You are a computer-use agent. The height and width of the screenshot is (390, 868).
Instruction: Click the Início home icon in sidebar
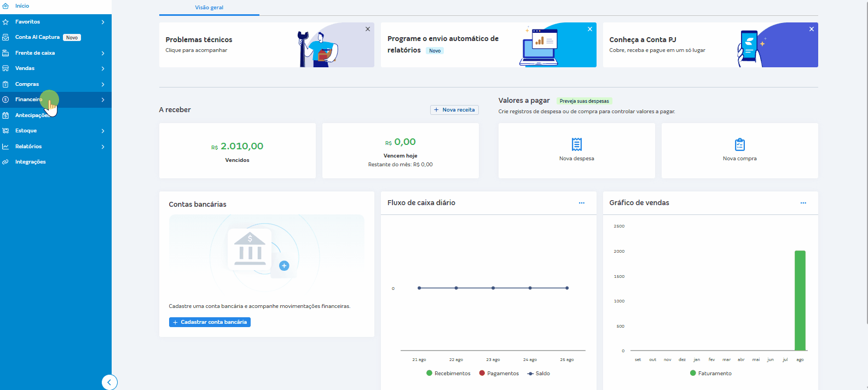click(5, 6)
